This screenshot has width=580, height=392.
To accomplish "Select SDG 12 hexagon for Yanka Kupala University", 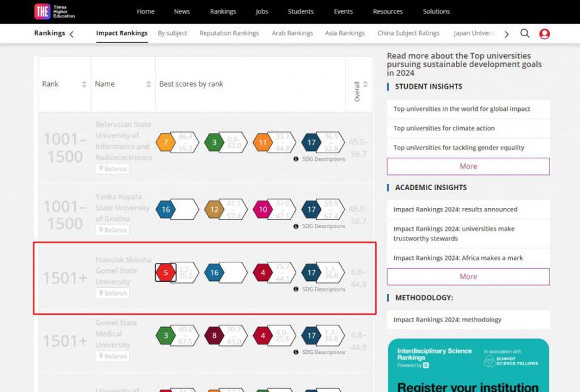I will (x=214, y=209).
